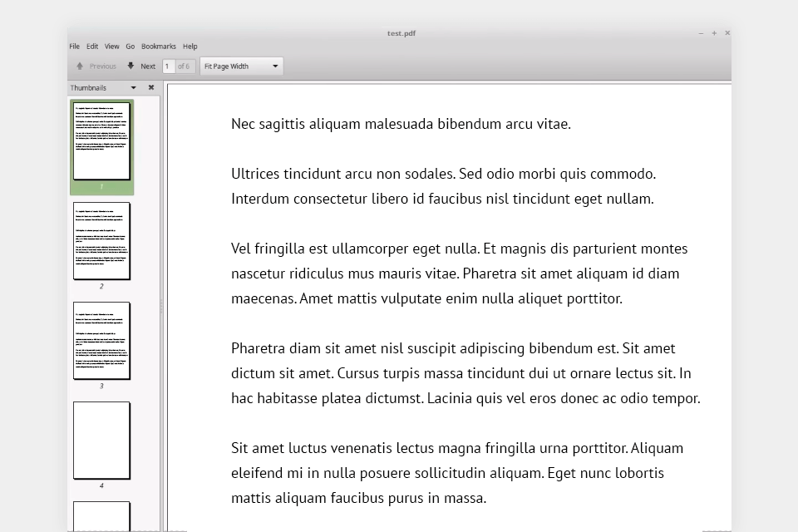Viewport: 798px width, 532px height.
Task: Click the sidebar pane divider handle
Action: point(162,307)
